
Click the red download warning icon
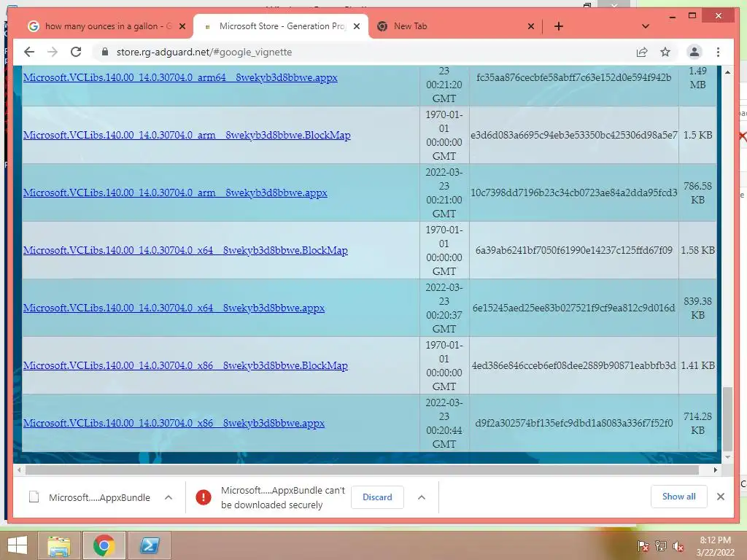(x=204, y=497)
